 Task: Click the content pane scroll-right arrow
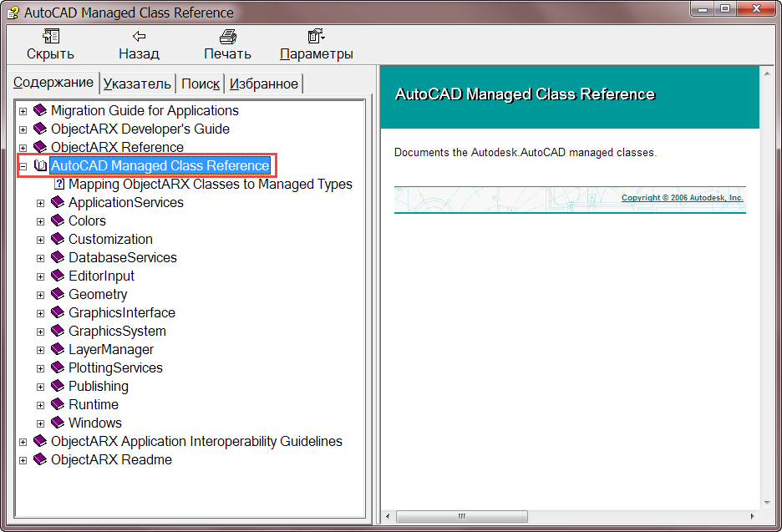[752, 516]
